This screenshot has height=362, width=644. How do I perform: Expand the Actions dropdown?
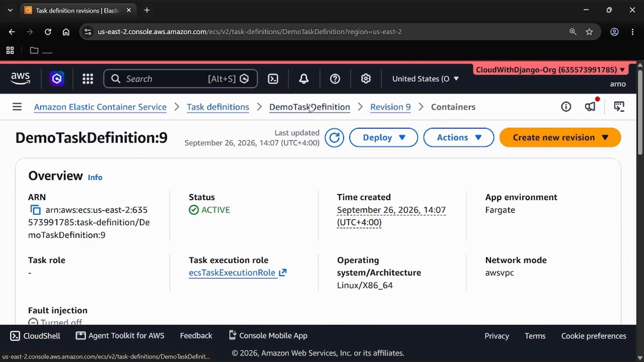[x=459, y=137]
